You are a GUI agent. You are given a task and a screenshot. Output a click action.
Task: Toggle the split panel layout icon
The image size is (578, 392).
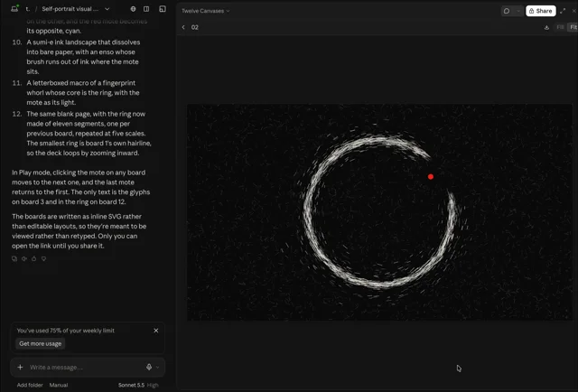click(x=146, y=9)
